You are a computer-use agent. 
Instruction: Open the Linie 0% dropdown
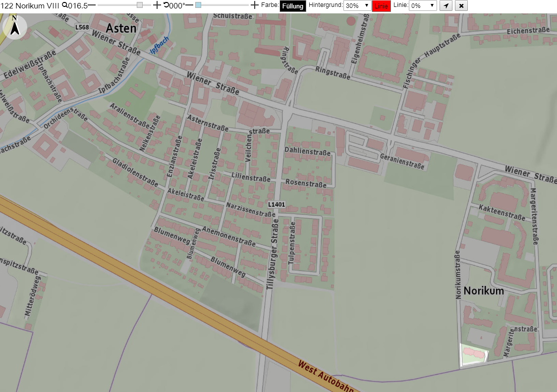(422, 5)
